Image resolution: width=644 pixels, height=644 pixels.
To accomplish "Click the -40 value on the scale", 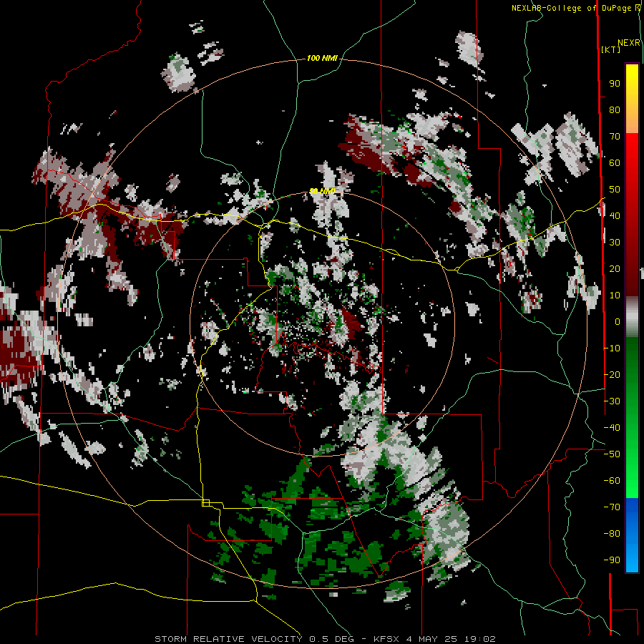I will (x=612, y=428).
